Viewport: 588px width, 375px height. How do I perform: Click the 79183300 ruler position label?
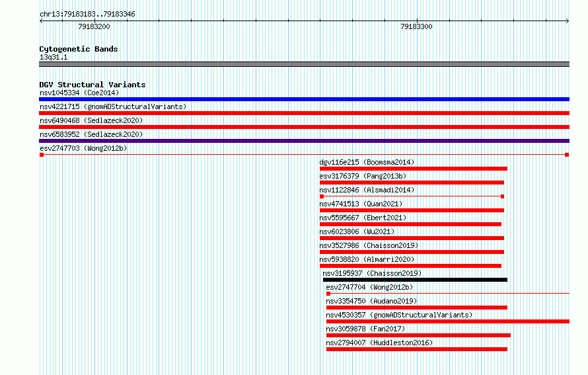point(416,26)
